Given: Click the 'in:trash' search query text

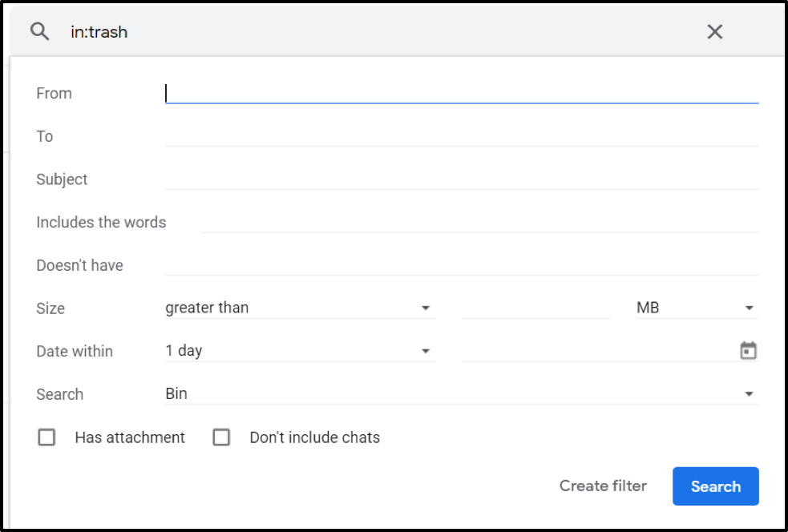Looking at the screenshot, I should tap(99, 32).
